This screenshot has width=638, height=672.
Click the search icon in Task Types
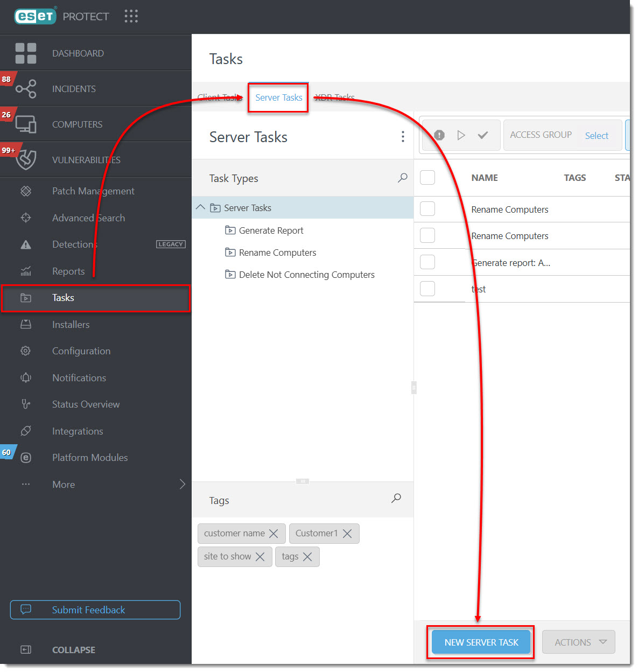point(403,178)
